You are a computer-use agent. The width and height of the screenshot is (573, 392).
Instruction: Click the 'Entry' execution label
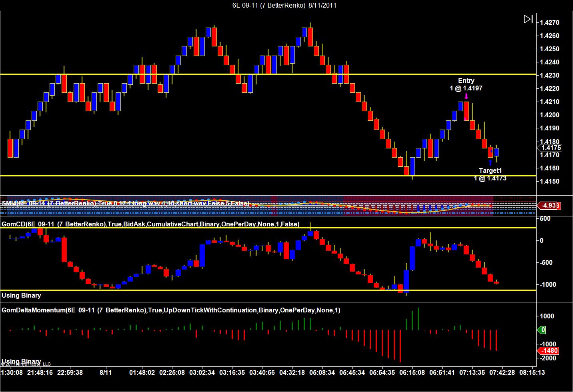[x=466, y=81]
